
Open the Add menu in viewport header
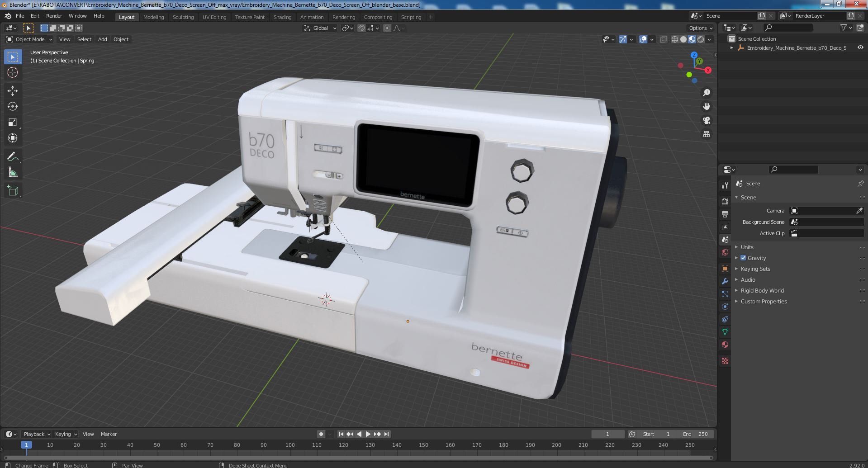pos(103,39)
